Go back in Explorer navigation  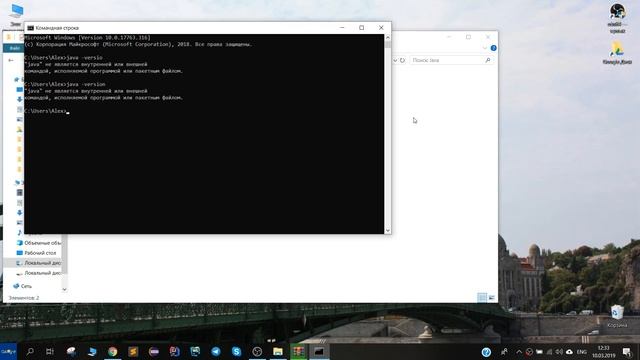[x=11, y=60]
